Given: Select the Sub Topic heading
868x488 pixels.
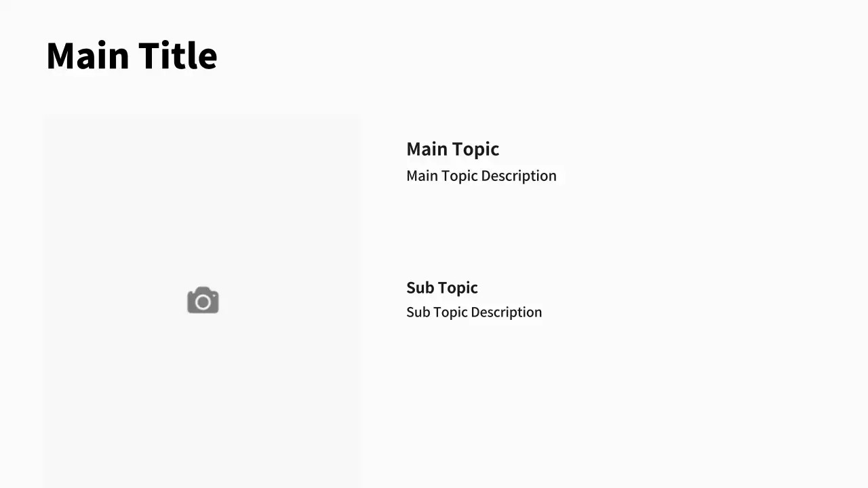Looking at the screenshot, I should pyautogui.click(x=441, y=288).
